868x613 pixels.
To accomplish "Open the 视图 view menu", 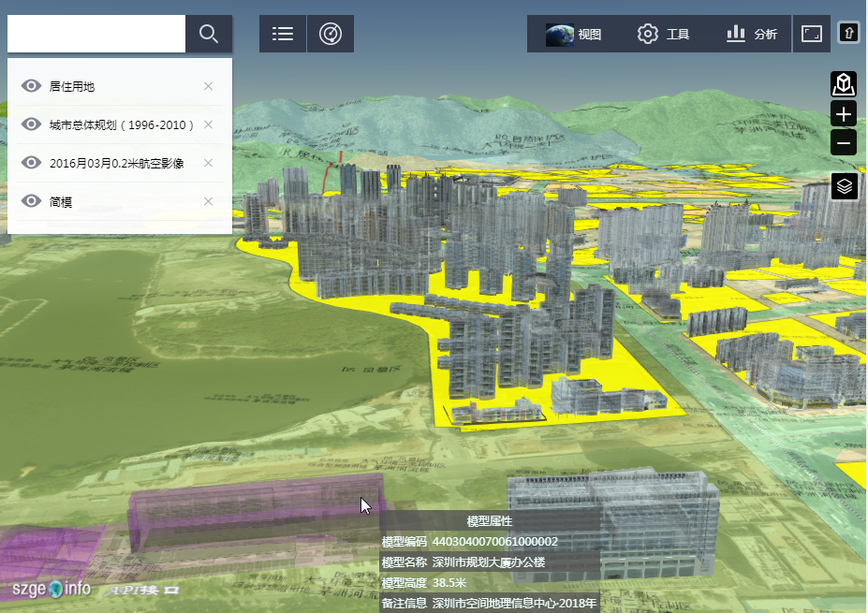I will click(573, 35).
